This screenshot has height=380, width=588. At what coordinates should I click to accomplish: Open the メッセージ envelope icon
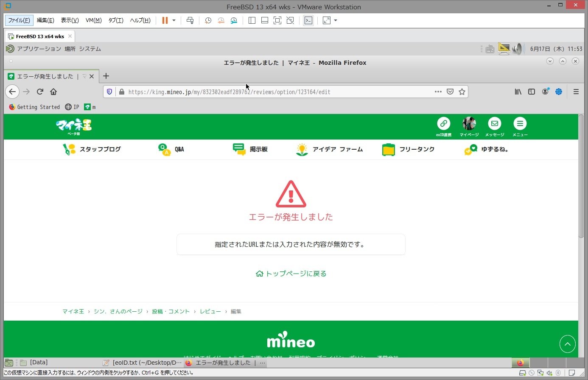click(x=494, y=123)
